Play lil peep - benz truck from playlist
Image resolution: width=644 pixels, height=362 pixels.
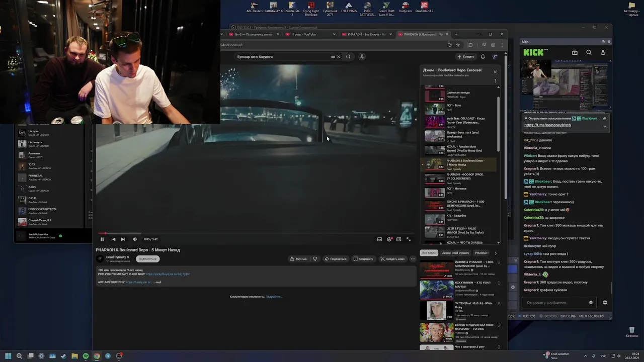coord(460,136)
